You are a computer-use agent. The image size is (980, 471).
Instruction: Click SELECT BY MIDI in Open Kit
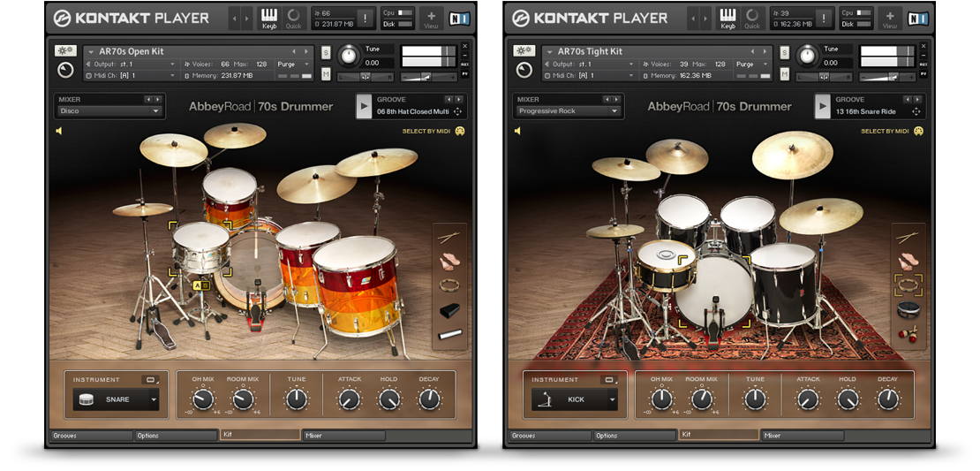(427, 132)
